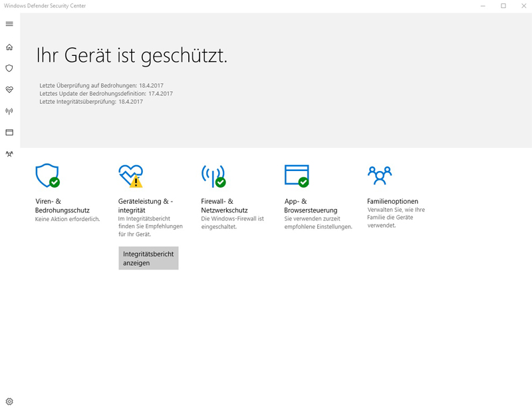Screen dimensions: 532x414
Task: Click 'Verwalten Sie, wie Ihre Familie' text
Action: point(396,218)
